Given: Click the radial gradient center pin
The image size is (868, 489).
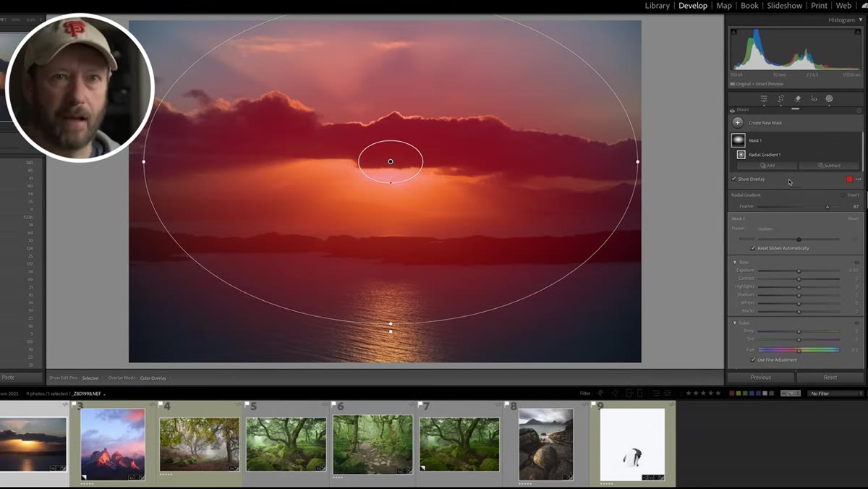Looking at the screenshot, I should [x=391, y=161].
